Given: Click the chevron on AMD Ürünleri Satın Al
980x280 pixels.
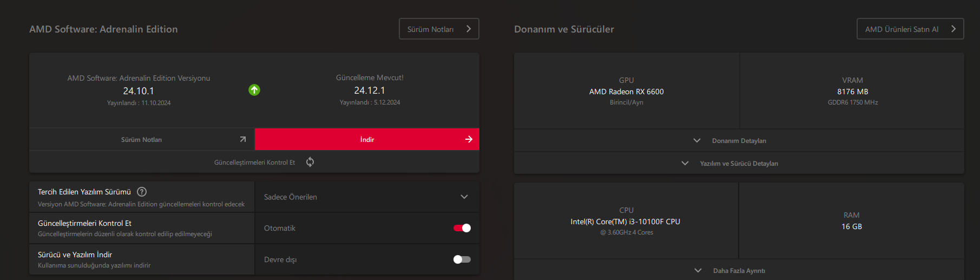Looking at the screenshot, I should [953, 29].
